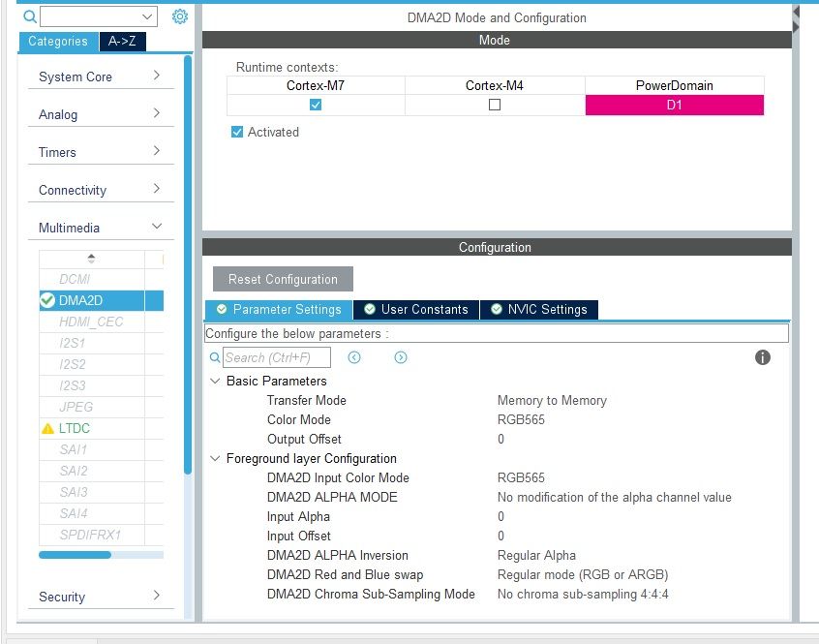Screen dimensions: 819x644
Task: Click the Reset Configuration button
Action: tap(283, 279)
